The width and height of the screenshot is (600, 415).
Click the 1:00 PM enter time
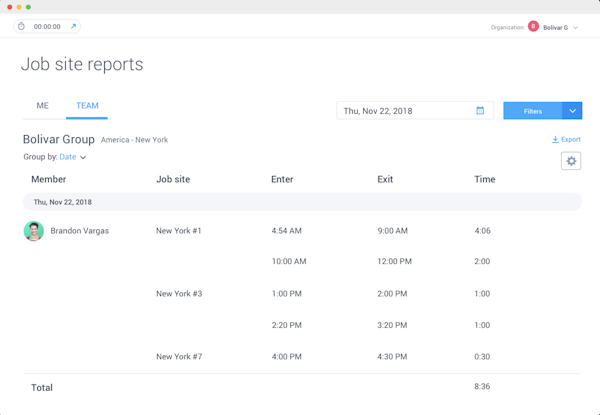click(287, 294)
